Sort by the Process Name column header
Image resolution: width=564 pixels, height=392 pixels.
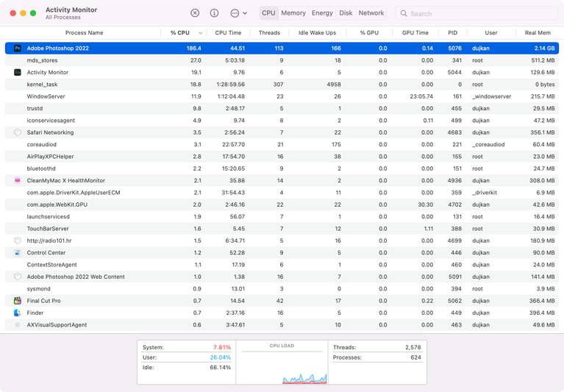click(x=85, y=33)
